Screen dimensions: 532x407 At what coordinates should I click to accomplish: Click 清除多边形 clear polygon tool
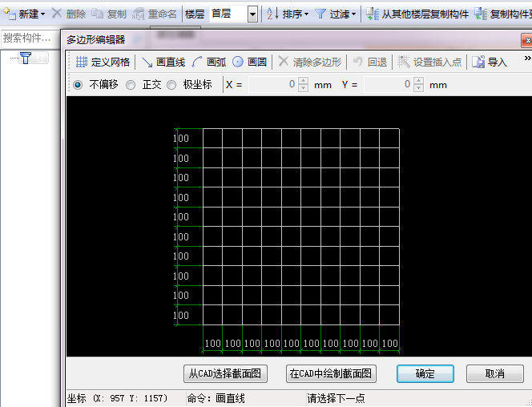tap(310, 62)
